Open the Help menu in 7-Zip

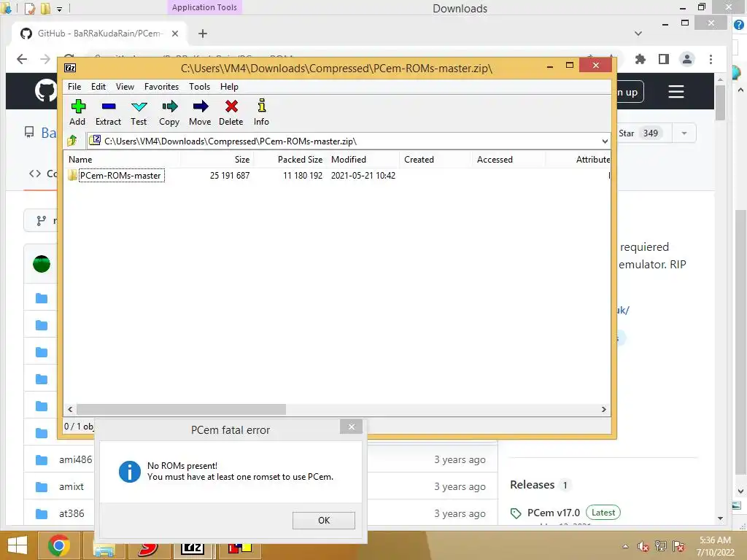tap(229, 87)
